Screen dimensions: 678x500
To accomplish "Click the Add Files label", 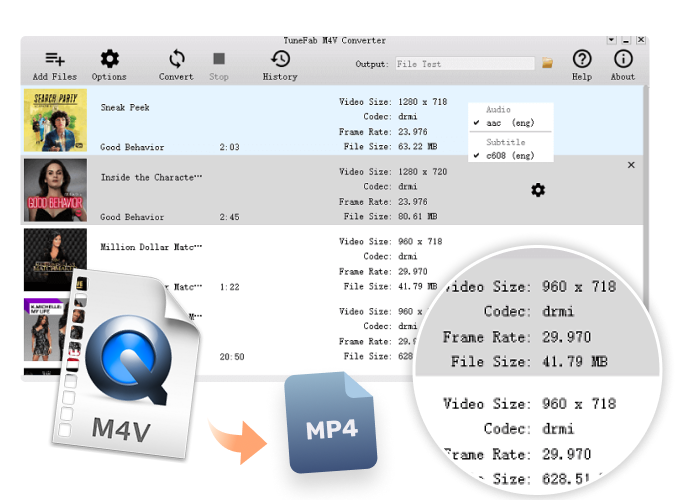I will [55, 77].
